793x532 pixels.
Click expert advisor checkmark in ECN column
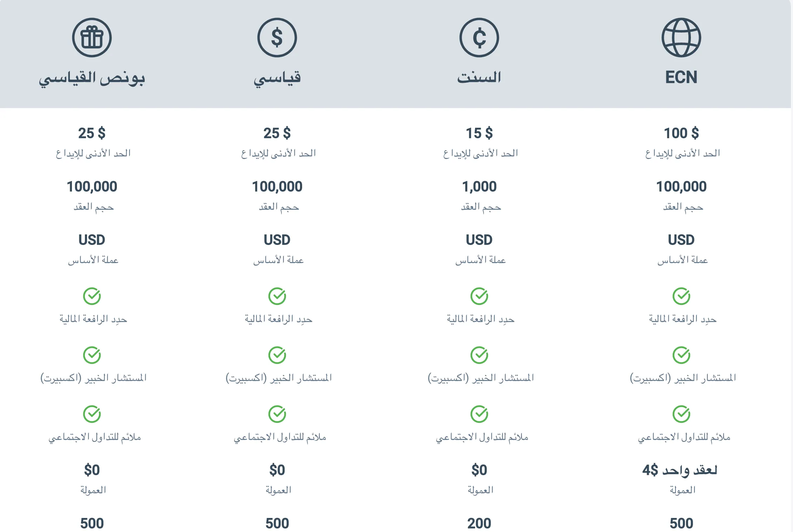click(x=681, y=355)
